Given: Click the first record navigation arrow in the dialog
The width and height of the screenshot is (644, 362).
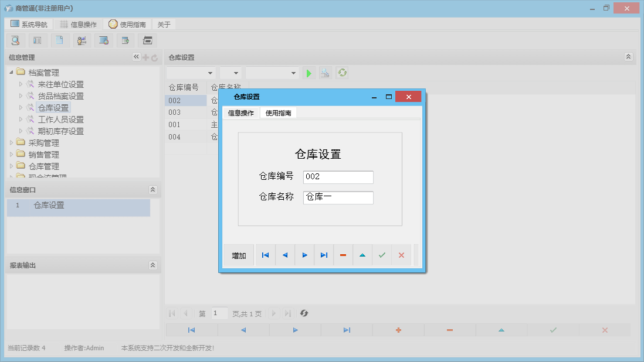Looking at the screenshot, I should tap(265, 255).
